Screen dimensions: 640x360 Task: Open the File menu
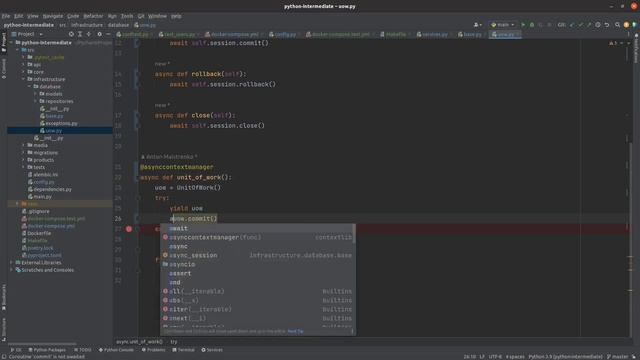tap(6, 16)
